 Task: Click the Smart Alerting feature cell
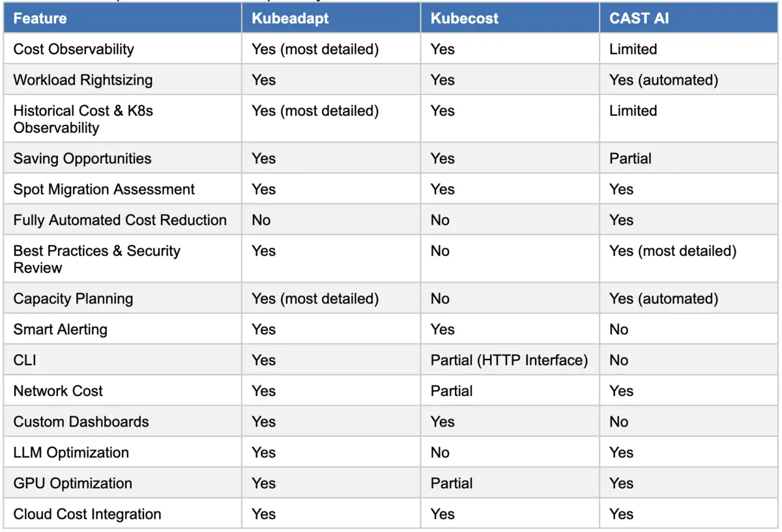[x=60, y=329]
